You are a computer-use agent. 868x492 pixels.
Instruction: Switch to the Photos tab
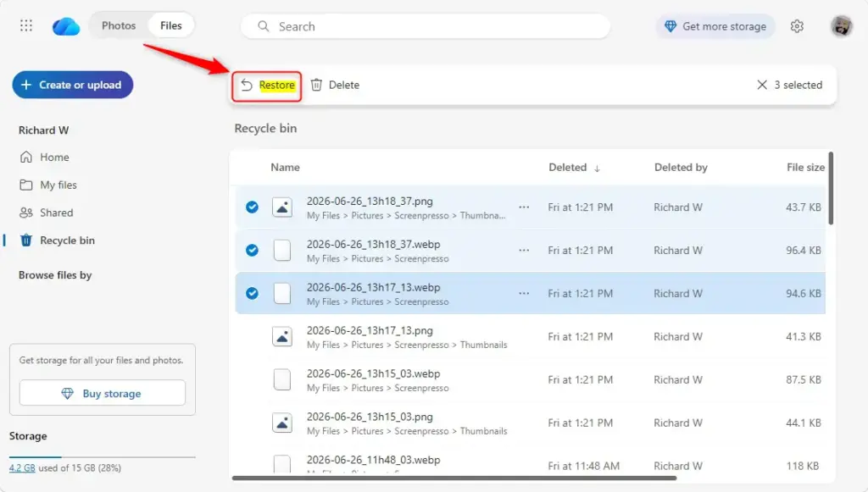pos(119,25)
